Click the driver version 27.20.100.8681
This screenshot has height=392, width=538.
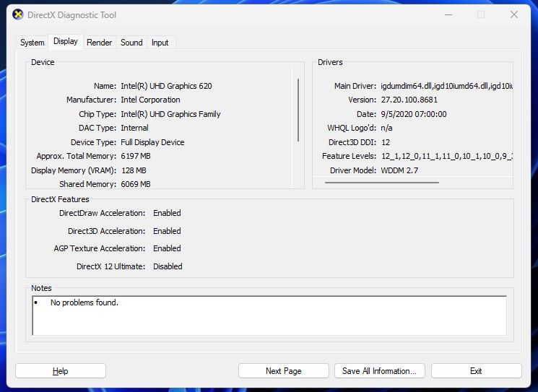coord(409,100)
